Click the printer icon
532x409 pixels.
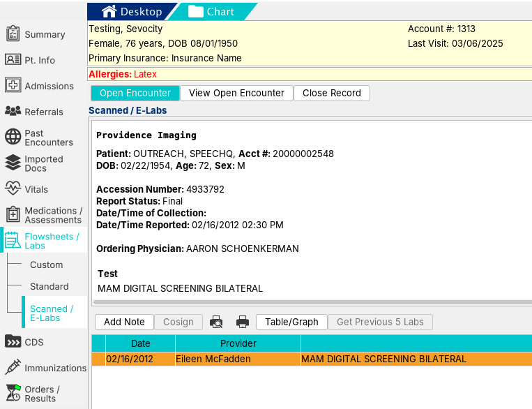click(242, 322)
